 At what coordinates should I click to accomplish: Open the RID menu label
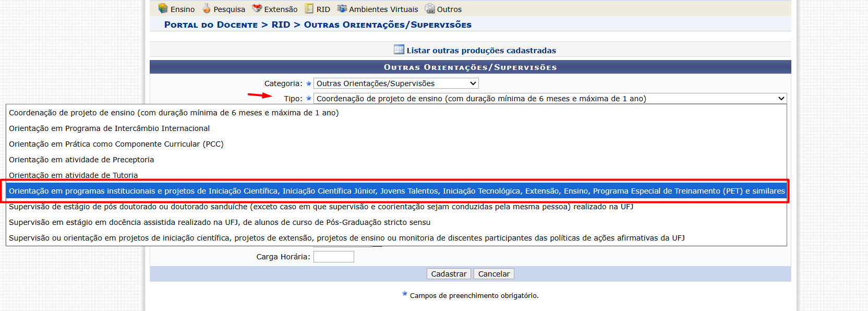pos(323,9)
